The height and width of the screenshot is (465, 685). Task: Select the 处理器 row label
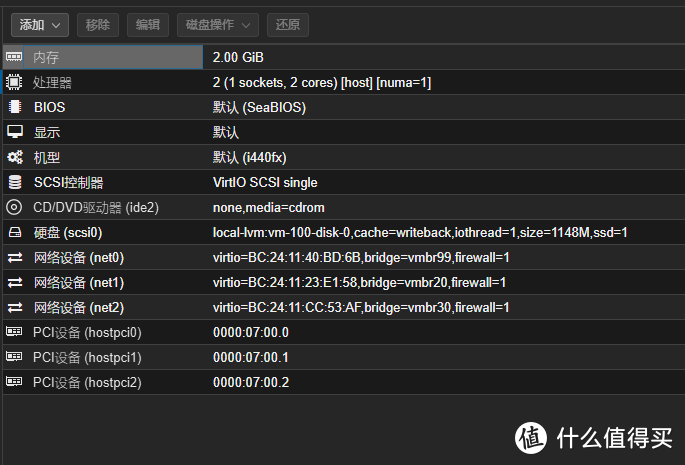(52, 83)
